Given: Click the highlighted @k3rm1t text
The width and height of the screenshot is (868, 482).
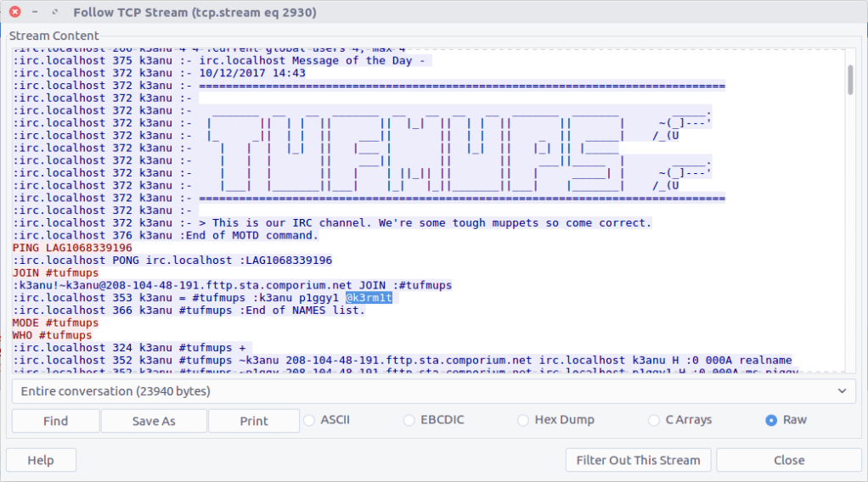Looking at the screenshot, I should tap(368, 298).
